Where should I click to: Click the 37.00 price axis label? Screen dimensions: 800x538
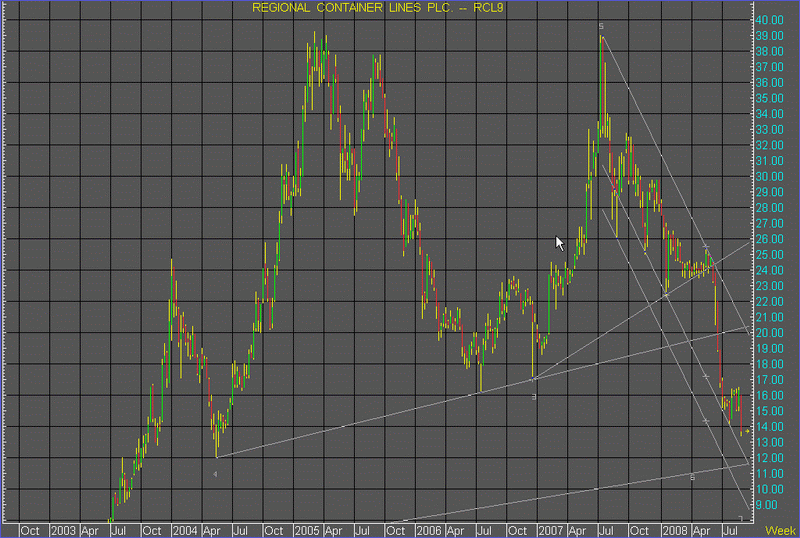click(x=769, y=67)
